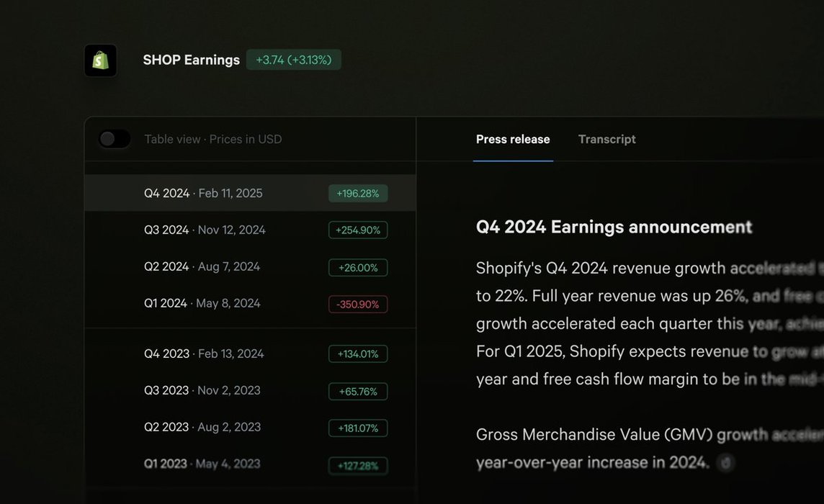The image size is (824, 504).
Task: Select the Press release tab
Action: pos(513,139)
